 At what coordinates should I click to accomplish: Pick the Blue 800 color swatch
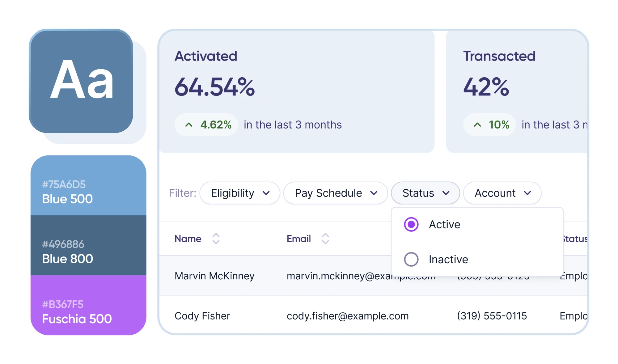88,245
